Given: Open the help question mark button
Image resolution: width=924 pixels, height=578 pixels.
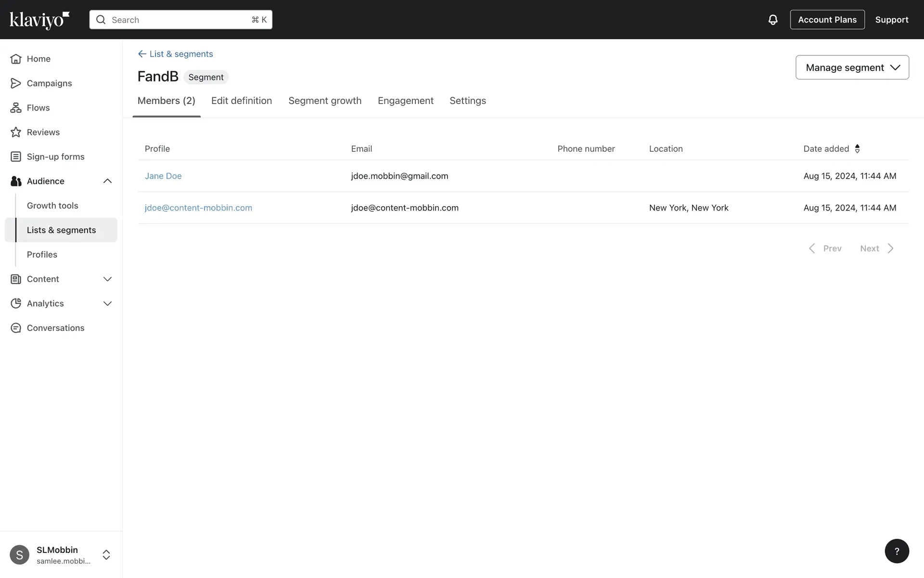Looking at the screenshot, I should point(897,551).
